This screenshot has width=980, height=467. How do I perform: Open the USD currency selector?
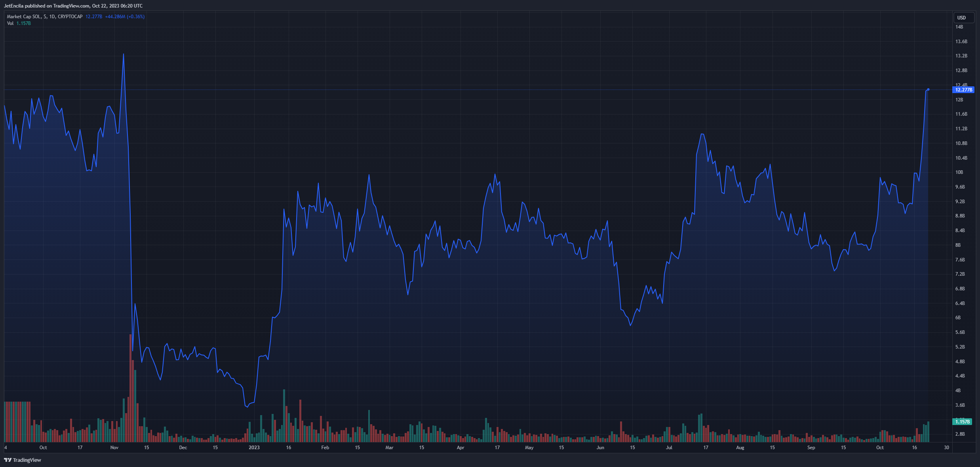[x=961, y=18]
